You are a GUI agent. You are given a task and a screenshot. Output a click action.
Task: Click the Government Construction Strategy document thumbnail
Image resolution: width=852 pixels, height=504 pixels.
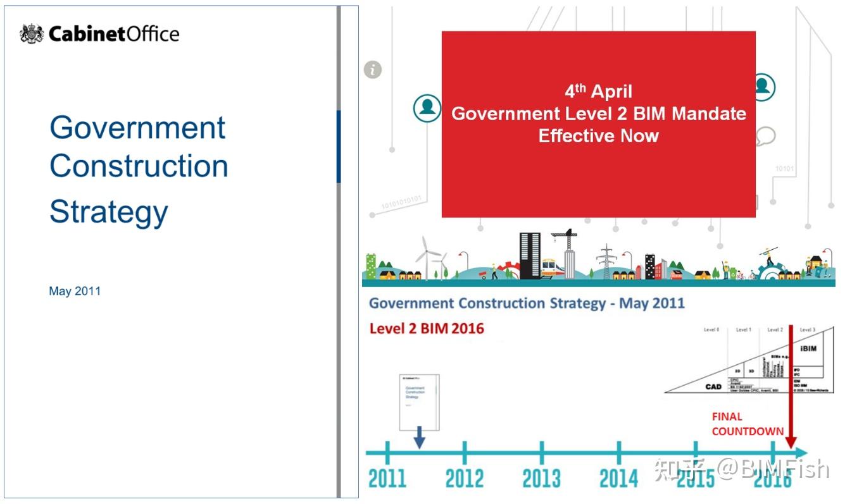[420, 400]
